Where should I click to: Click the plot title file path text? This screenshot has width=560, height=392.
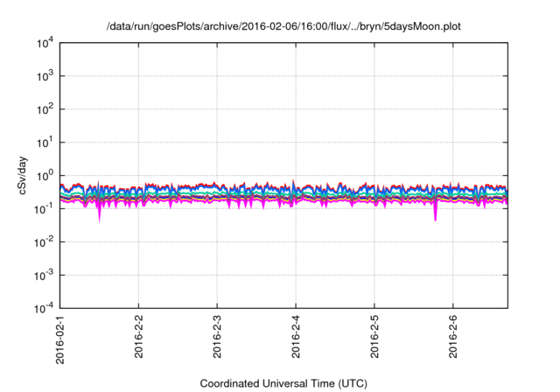(x=283, y=26)
